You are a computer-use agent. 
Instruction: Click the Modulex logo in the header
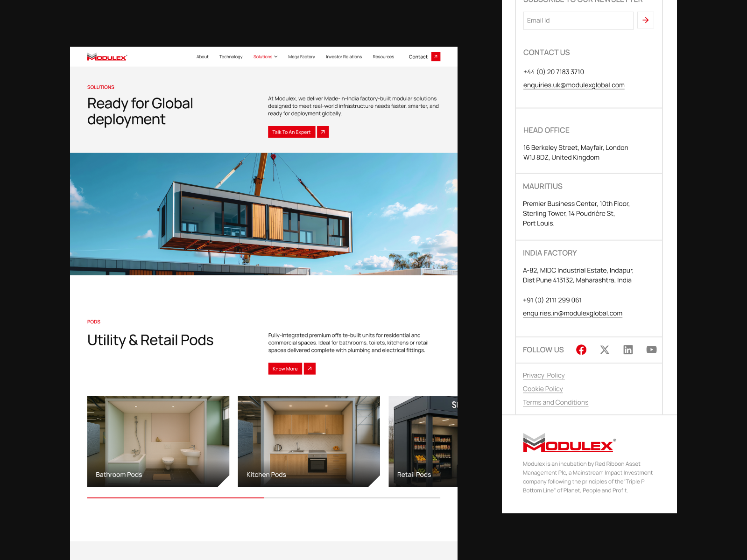click(x=107, y=57)
